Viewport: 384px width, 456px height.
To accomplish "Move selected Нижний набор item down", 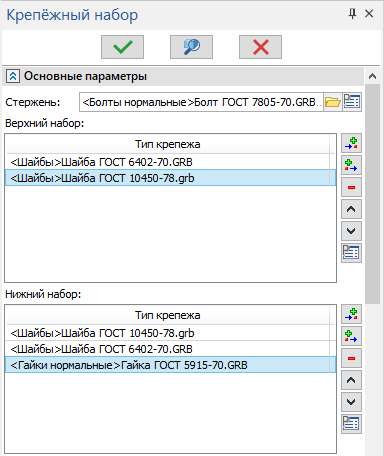I will pos(351,402).
